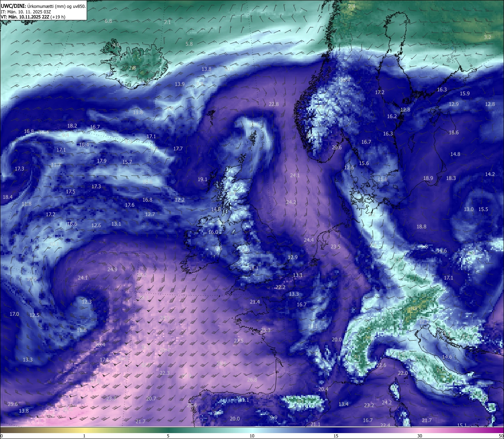Click the map value 17.7 in the North Atlantic

pyautogui.click(x=178, y=149)
